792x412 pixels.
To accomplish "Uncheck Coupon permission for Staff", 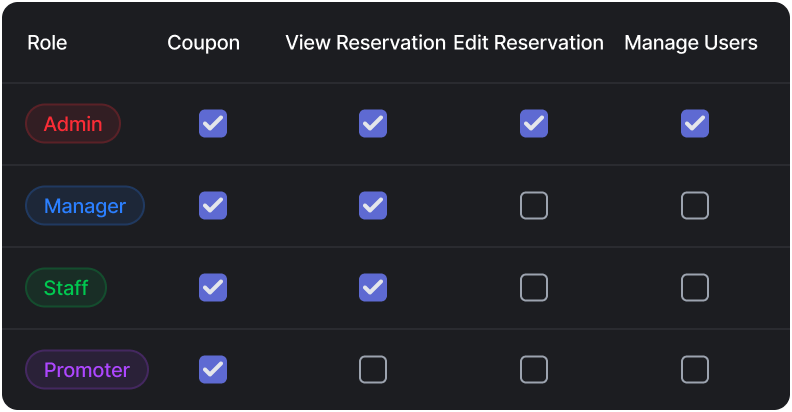I will click(x=213, y=288).
